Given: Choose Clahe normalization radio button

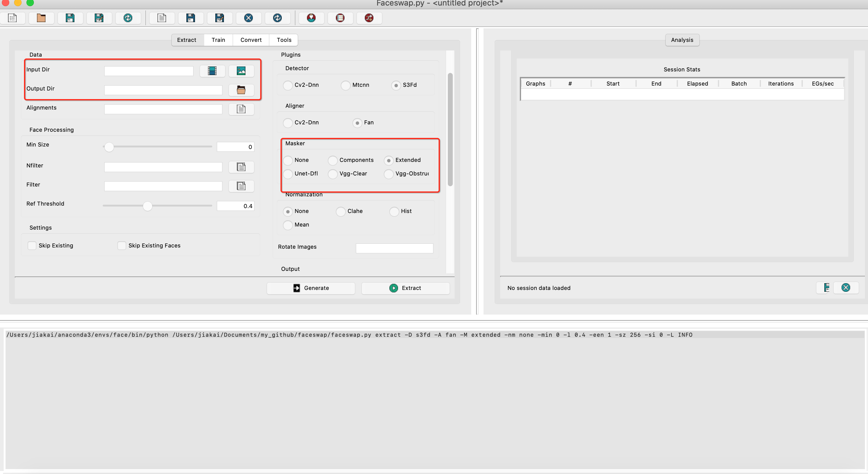Looking at the screenshot, I should click(x=341, y=211).
